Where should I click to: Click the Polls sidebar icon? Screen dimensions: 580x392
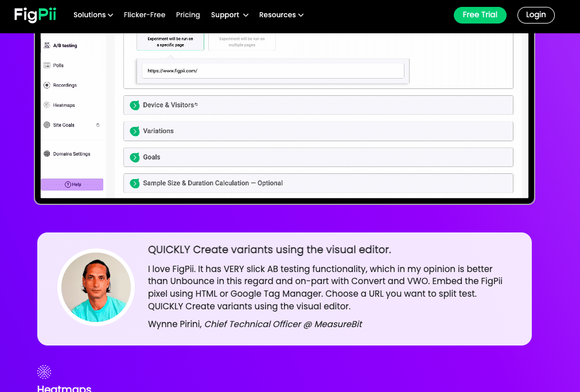click(47, 65)
